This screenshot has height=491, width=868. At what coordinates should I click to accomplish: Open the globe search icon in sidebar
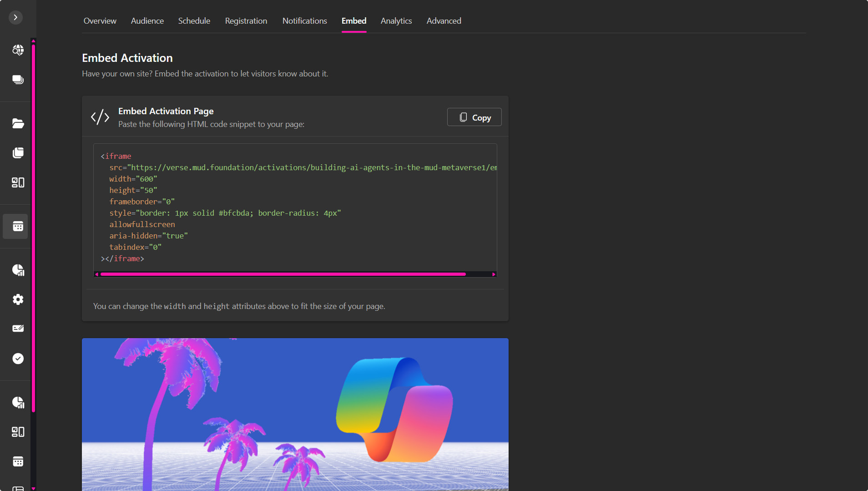(x=18, y=50)
